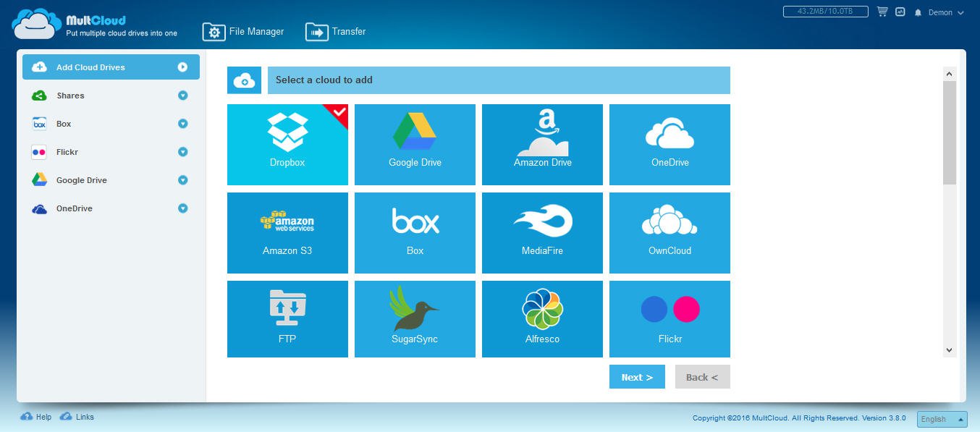The height and width of the screenshot is (432, 980).
Task: Click the scrollbar down arrow
Action: click(x=950, y=350)
